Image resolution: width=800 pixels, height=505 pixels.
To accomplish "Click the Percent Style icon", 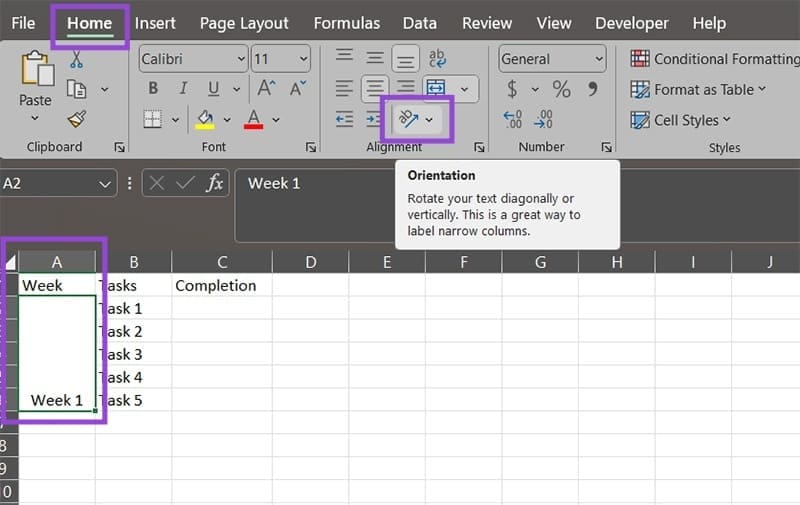I will (561, 90).
